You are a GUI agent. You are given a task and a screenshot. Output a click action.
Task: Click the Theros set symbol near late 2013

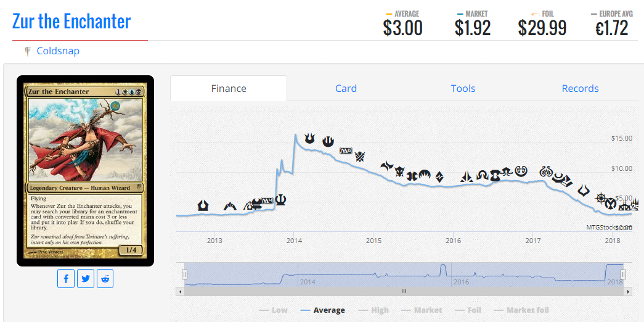(280, 200)
